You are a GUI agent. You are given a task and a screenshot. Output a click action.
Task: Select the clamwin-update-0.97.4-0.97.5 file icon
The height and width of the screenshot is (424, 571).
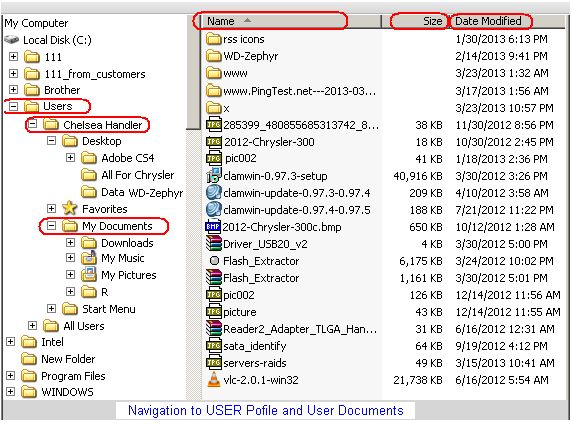click(214, 209)
